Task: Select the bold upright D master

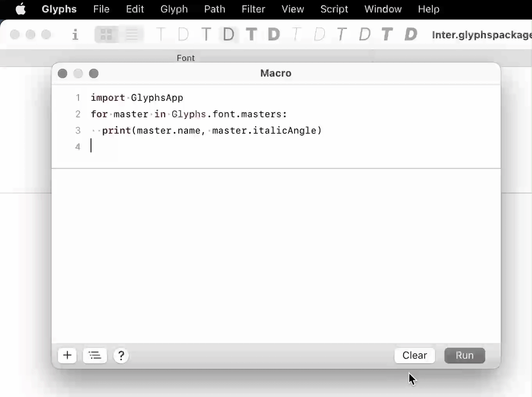Action: point(274,34)
